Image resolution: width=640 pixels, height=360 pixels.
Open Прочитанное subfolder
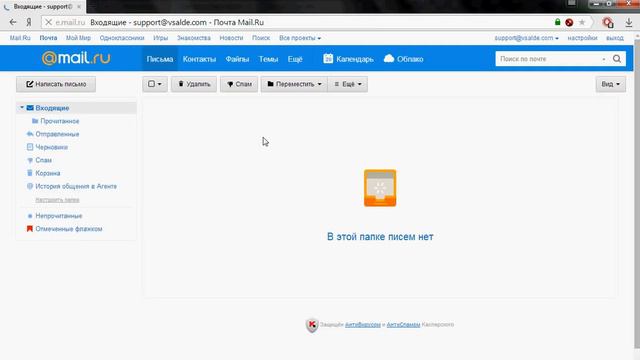(60, 121)
